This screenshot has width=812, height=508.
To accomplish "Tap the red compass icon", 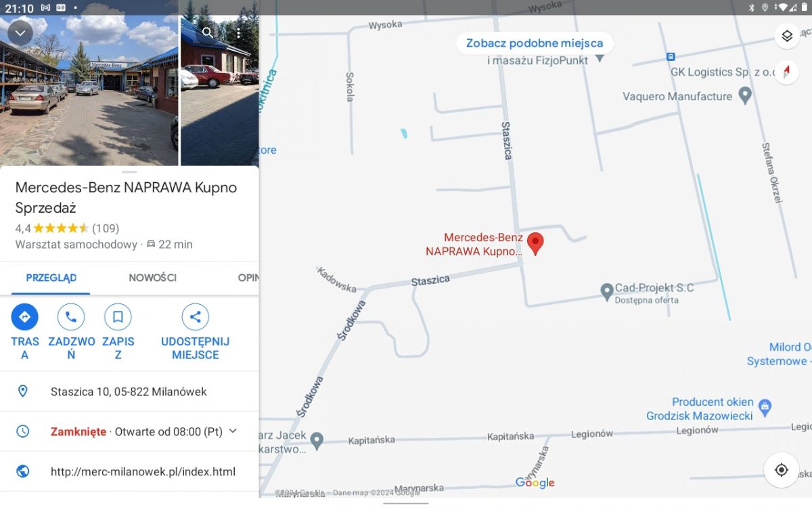I will [x=786, y=72].
